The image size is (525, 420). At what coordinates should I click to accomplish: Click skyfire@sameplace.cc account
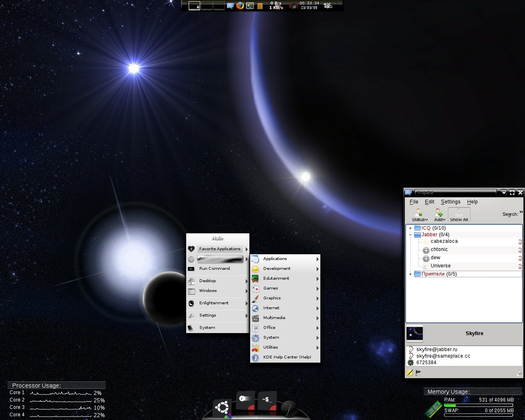(x=443, y=356)
